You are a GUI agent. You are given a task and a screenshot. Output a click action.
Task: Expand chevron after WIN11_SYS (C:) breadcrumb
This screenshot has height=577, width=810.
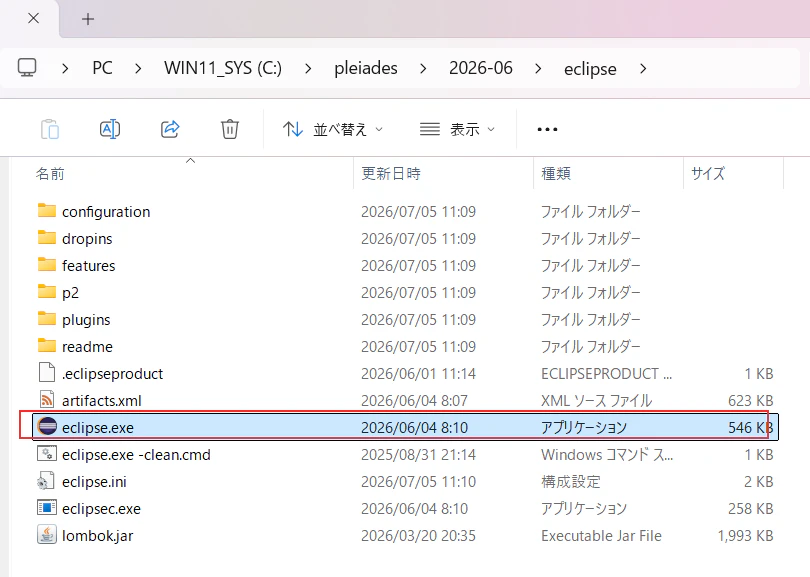[308, 68]
